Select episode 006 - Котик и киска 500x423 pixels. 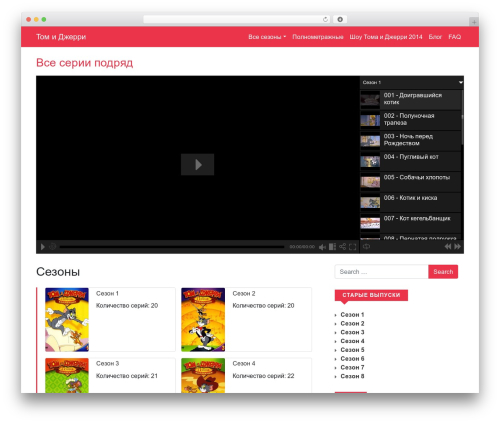(411, 202)
